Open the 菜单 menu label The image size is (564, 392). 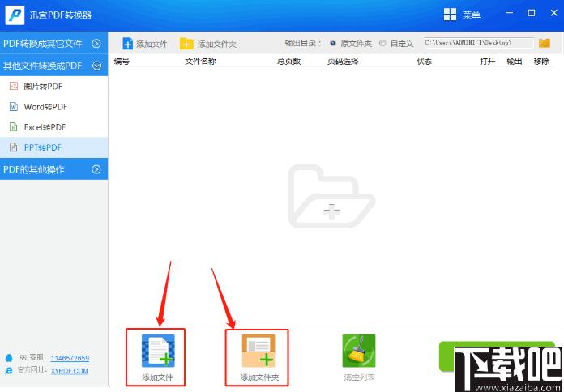pos(472,15)
